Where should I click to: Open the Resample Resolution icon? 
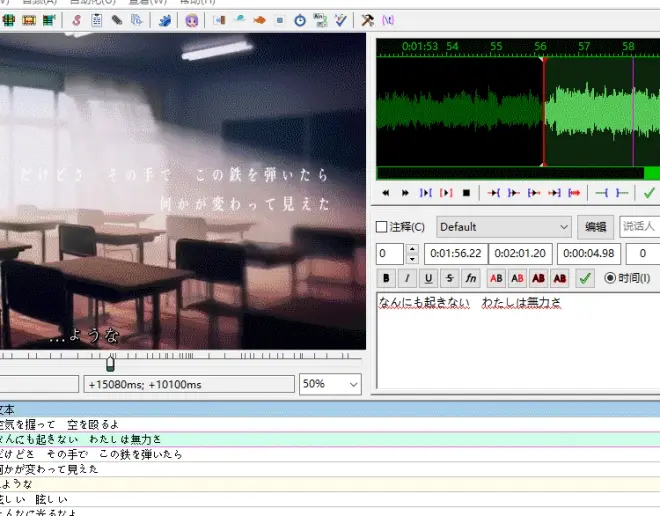point(280,20)
